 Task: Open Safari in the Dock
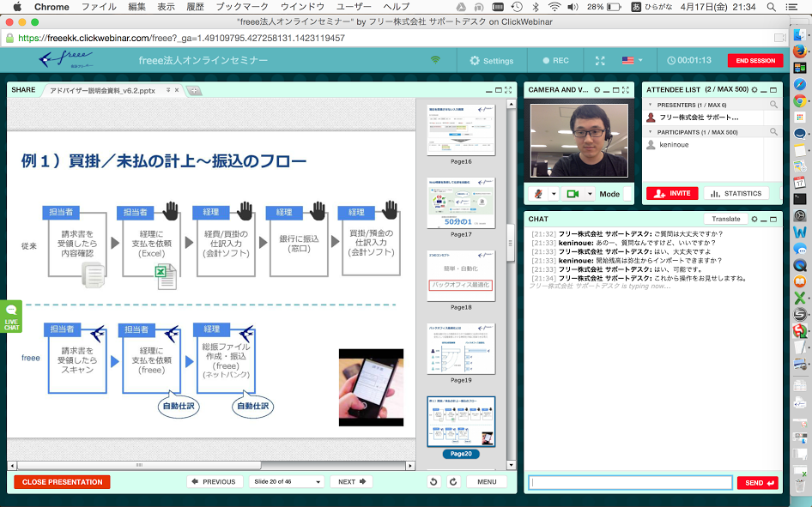[800, 84]
